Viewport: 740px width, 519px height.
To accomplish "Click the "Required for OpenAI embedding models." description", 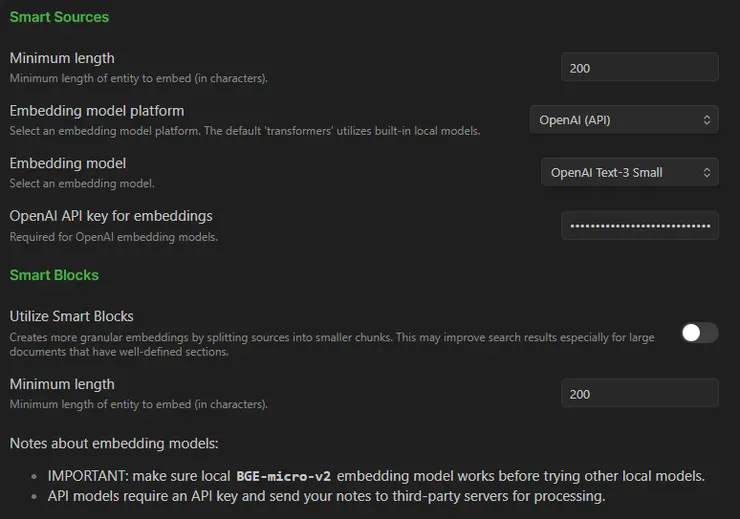I will pyautogui.click(x=114, y=237).
